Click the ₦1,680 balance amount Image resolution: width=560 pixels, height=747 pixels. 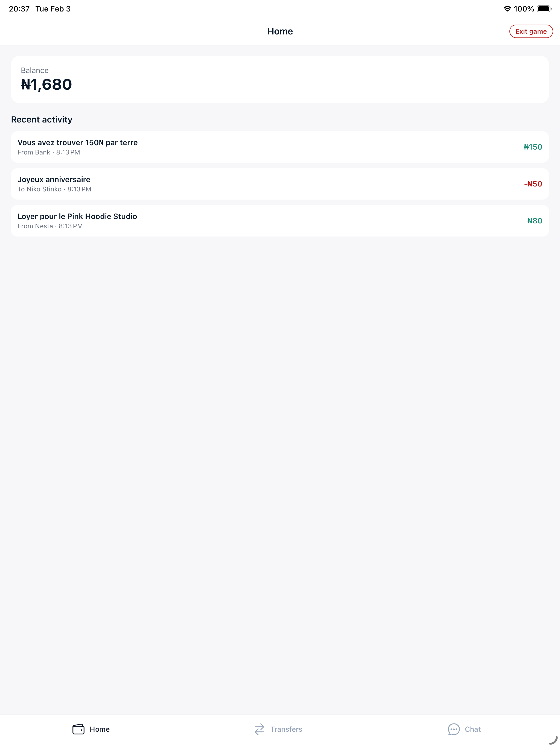[x=46, y=84]
